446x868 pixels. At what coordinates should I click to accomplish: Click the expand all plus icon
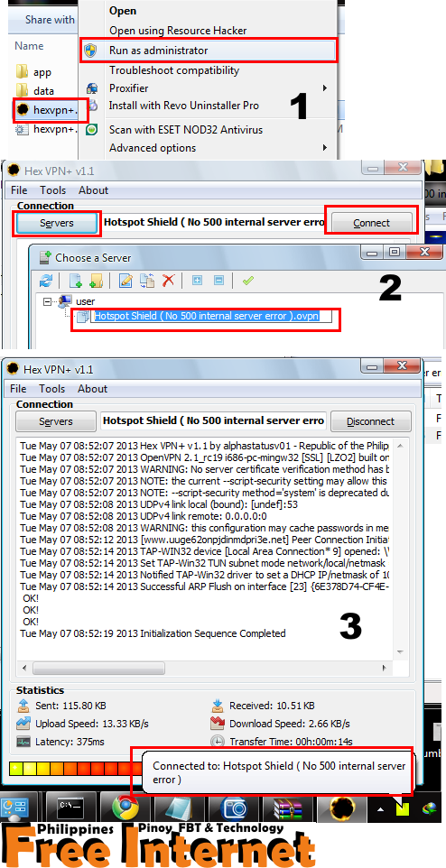(x=197, y=281)
